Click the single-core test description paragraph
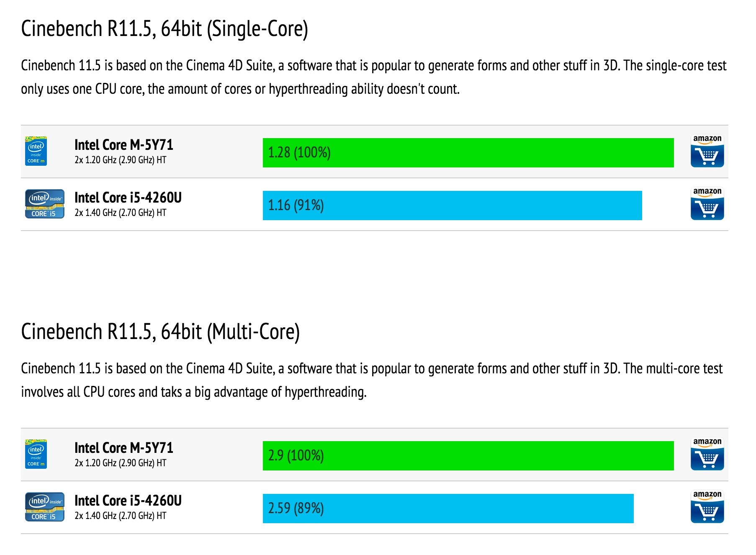756x555 pixels. click(x=373, y=77)
